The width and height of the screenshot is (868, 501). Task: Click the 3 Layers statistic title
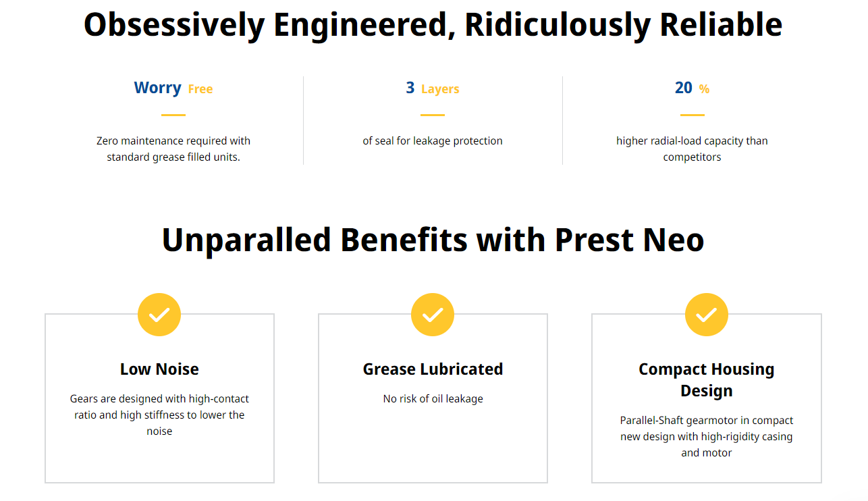click(x=433, y=88)
